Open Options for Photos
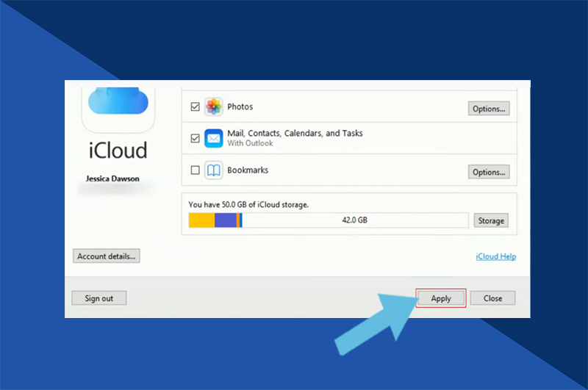Image resolution: width=588 pixels, height=390 pixels. coord(489,109)
